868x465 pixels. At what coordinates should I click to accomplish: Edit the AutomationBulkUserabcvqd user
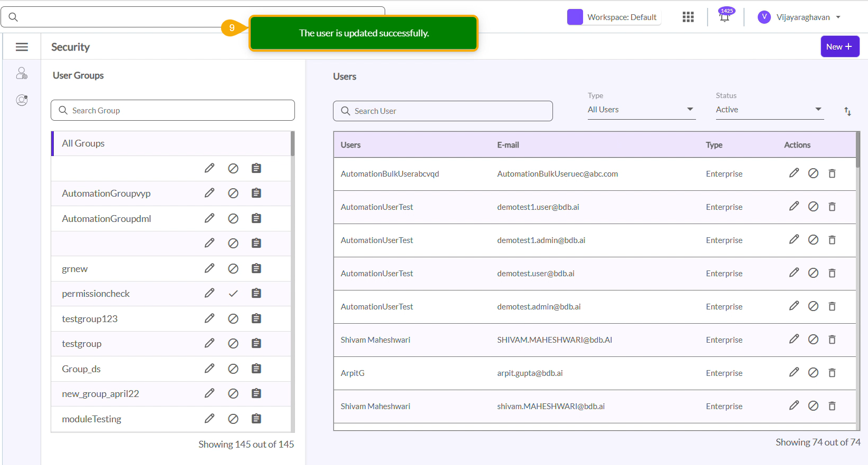794,173
